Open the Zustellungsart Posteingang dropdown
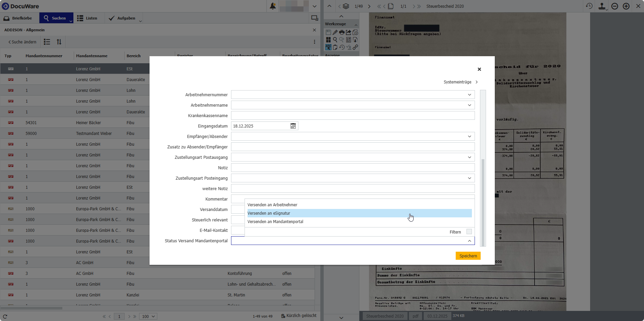Viewport: 644px width, 321px height. [470, 178]
